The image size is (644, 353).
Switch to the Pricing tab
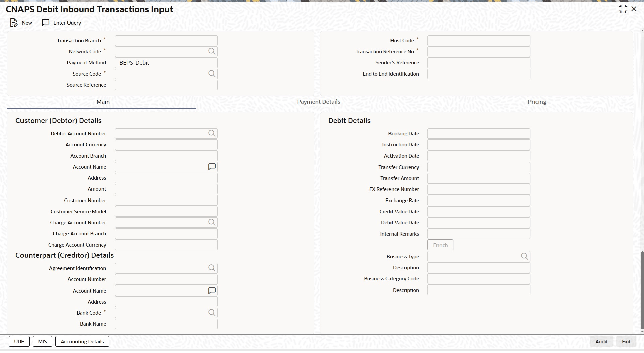(537, 102)
